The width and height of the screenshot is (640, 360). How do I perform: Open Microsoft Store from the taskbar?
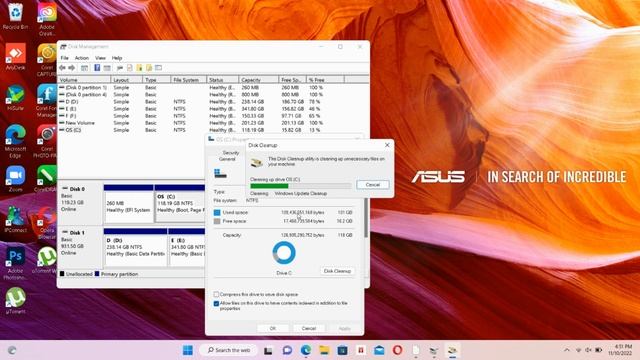pos(342,350)
